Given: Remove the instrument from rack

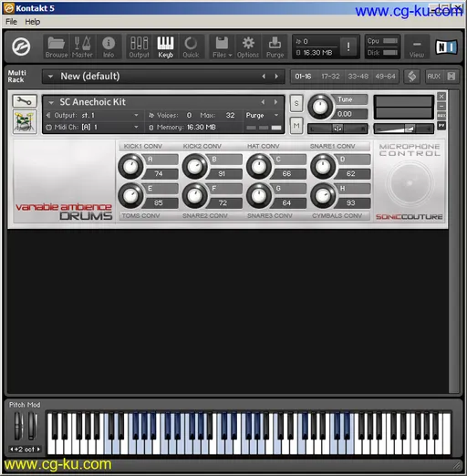Looking at the screenshot, I should point(441,97).
